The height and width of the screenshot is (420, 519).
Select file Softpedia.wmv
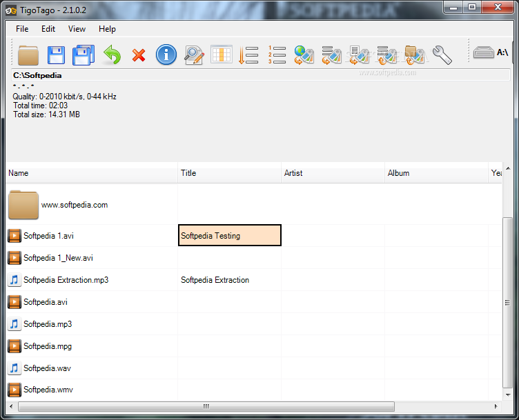pos(48,390)
